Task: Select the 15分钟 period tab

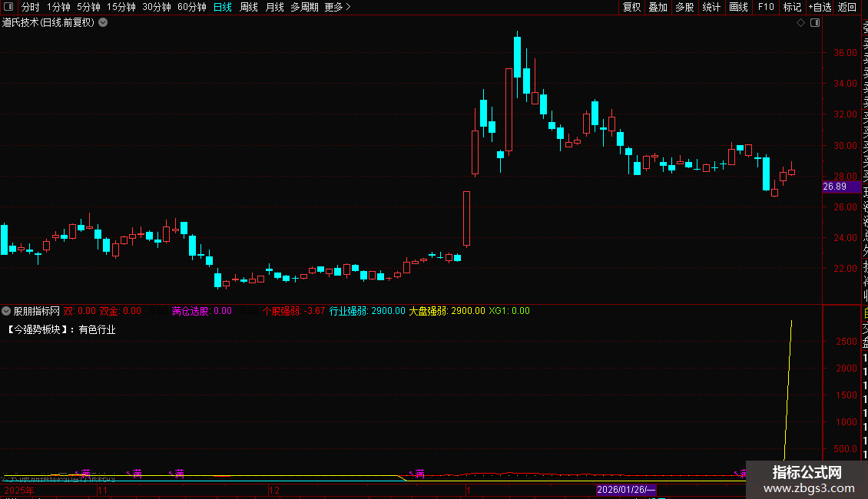Action: pyautogui.click(x=121, y=7)
